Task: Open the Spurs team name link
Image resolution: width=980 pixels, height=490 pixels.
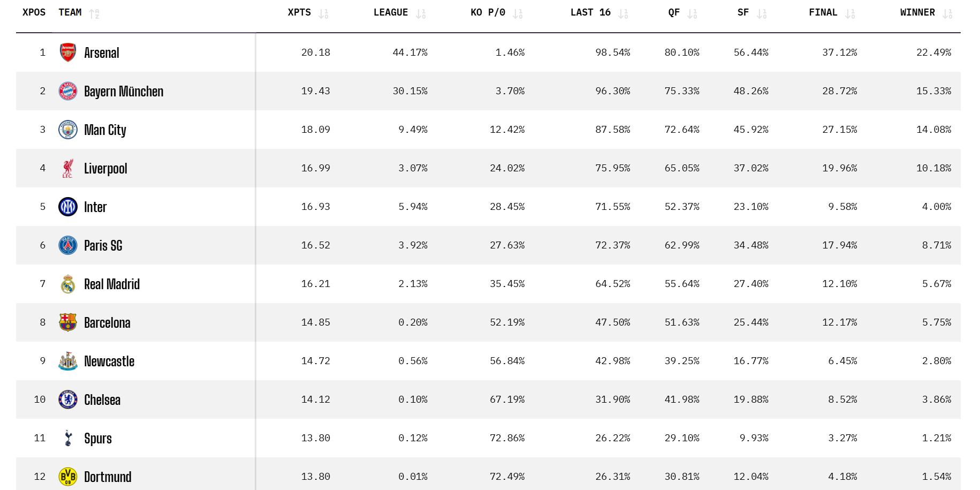Action: [98, 439]
